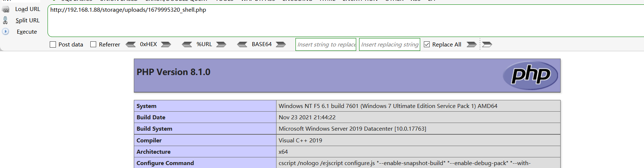Click the 'Nov 23 2021 21:44:22' value
Screen dimensions: 644x168
point(307,117)
